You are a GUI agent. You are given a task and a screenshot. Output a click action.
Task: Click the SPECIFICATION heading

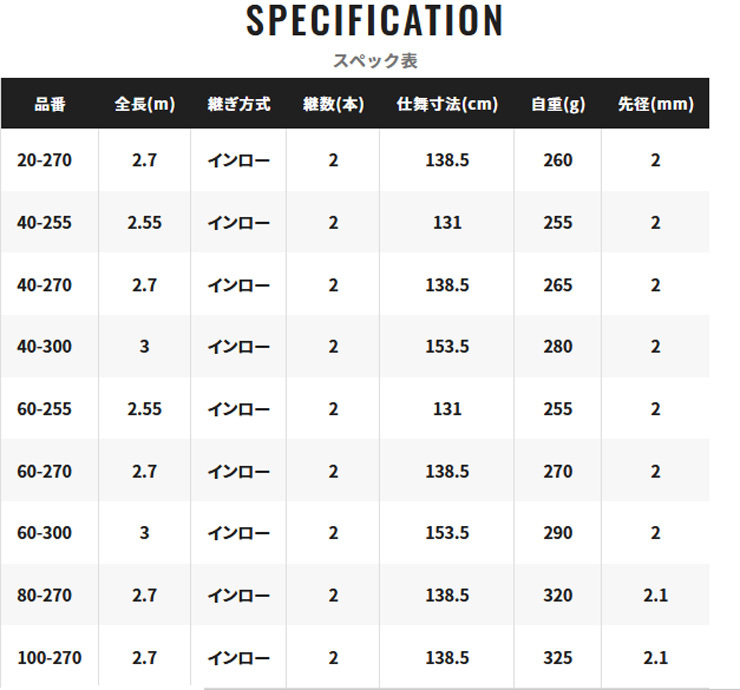point(375,21)
